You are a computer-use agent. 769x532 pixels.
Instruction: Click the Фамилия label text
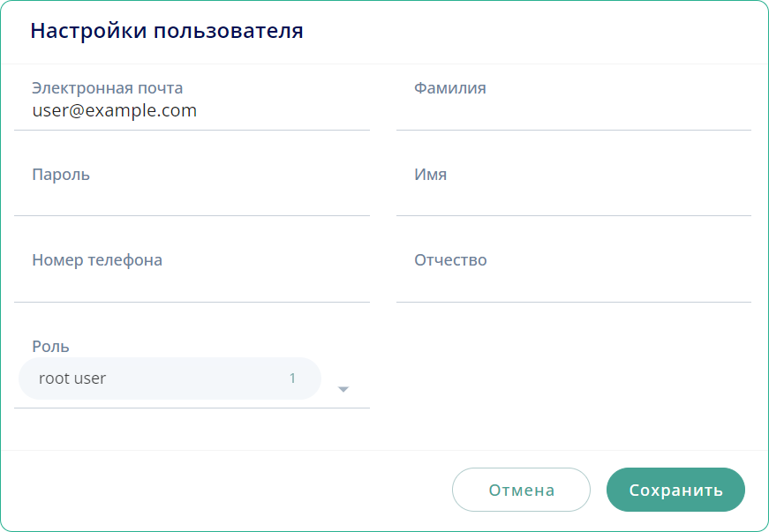point(449,88)
